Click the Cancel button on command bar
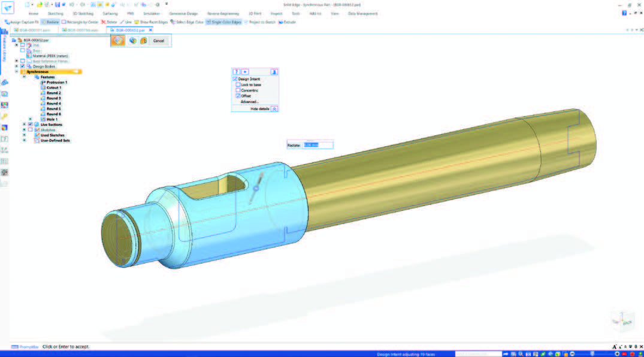 click(159, 41)
